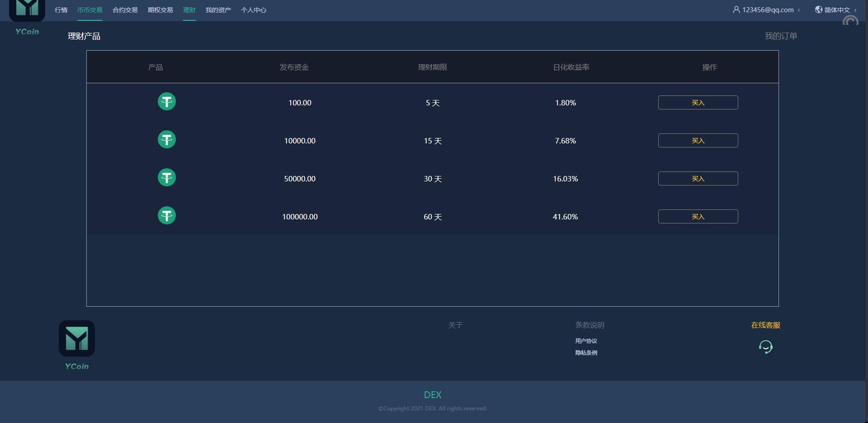The width and height of the screenshot is (868, 423).
Task: Select the 我的资产 menu item
Action: pos(218,10)
